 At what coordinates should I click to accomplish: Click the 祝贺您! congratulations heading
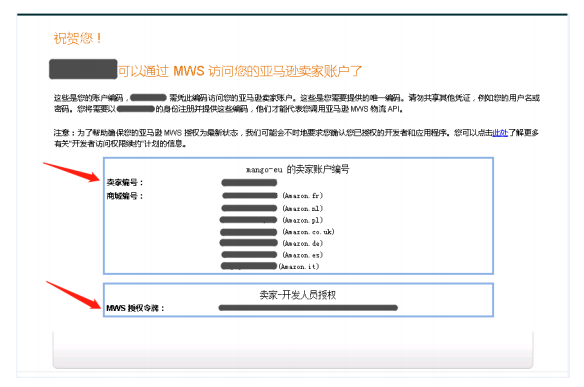[78, 38]
